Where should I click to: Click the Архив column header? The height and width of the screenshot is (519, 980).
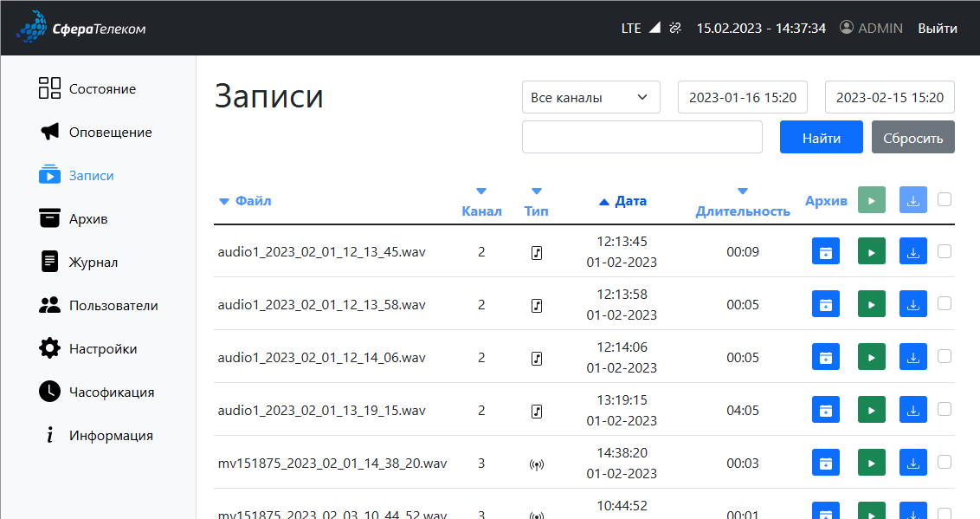[826, 201]
